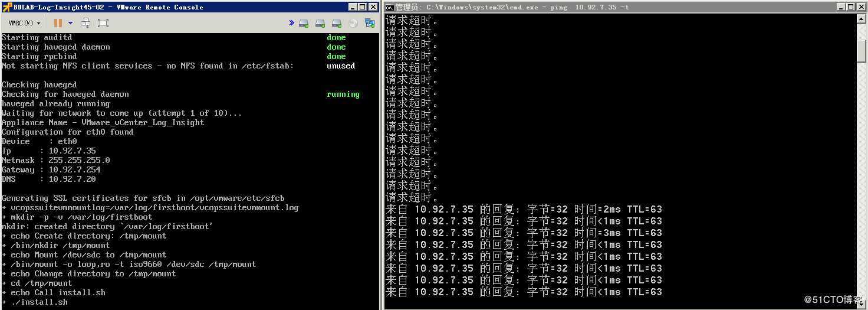
Task: Click the cmd window vertical scrollbar thumb
Action: click(862, 51)
